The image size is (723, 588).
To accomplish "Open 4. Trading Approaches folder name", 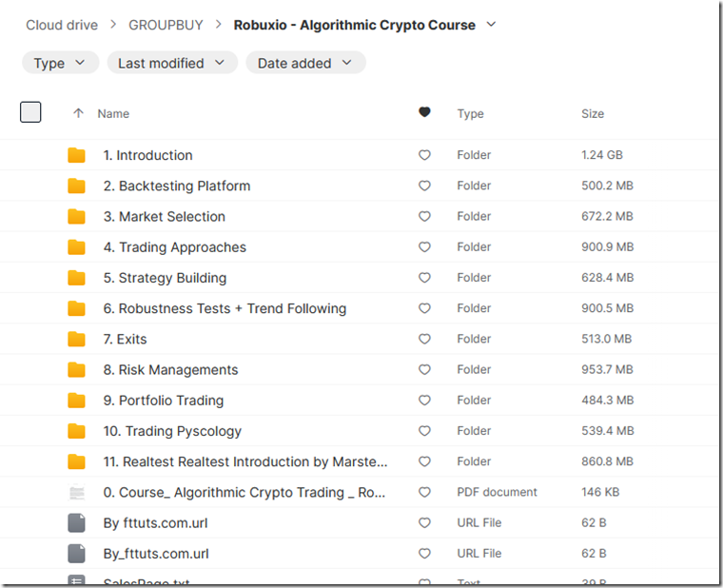I will tap(175, 247).
